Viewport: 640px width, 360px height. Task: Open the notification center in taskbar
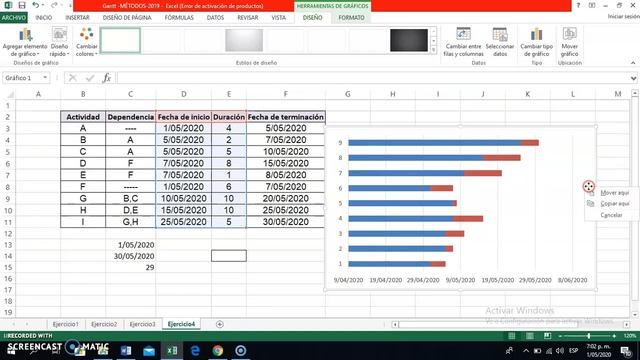(x=626, y=351)
